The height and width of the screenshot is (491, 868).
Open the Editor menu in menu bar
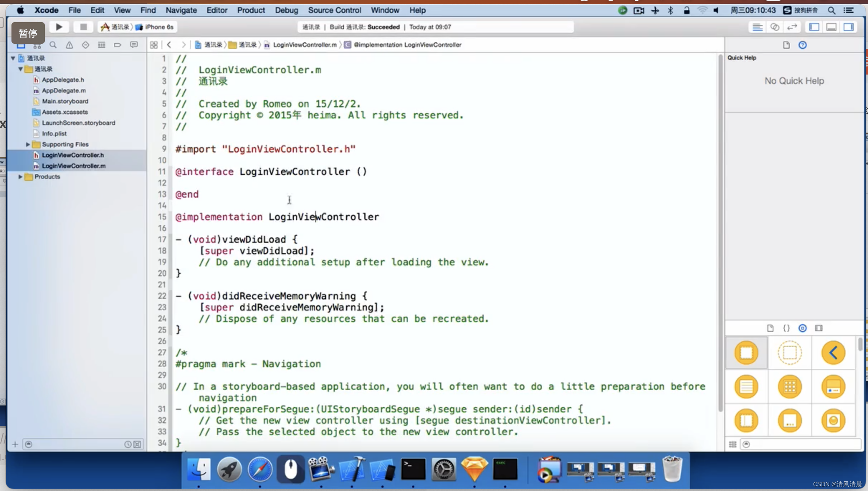click(x=216, y=10)
